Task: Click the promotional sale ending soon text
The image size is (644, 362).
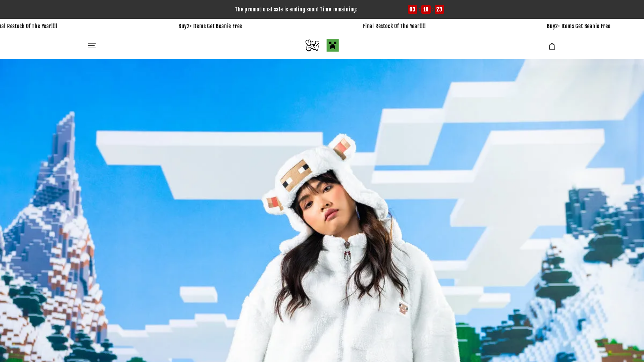Action: (296, 9)
